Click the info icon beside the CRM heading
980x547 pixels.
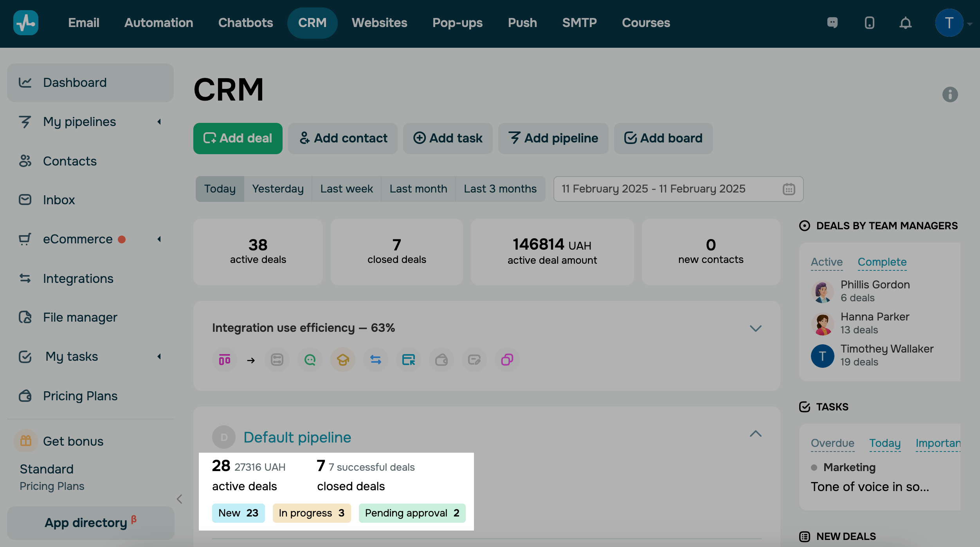950,95
